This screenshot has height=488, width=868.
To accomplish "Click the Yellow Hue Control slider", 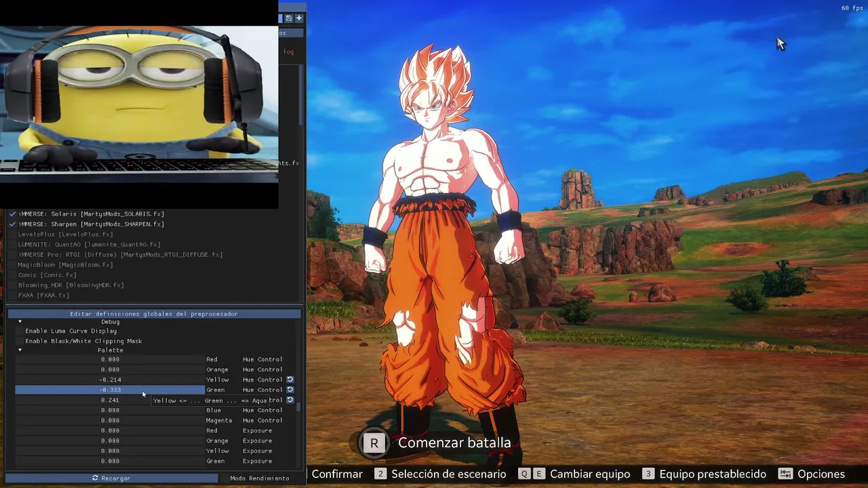I will (x=110, y=380).
